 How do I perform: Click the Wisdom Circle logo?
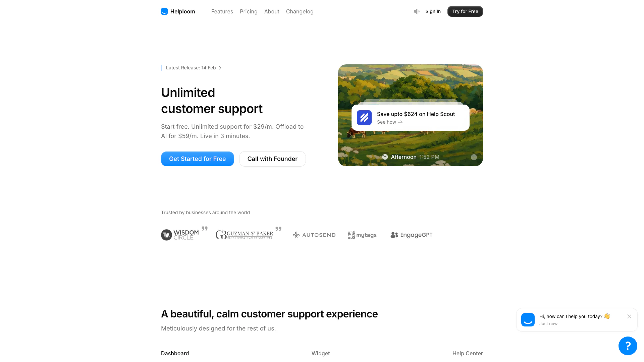coord(180,235)
